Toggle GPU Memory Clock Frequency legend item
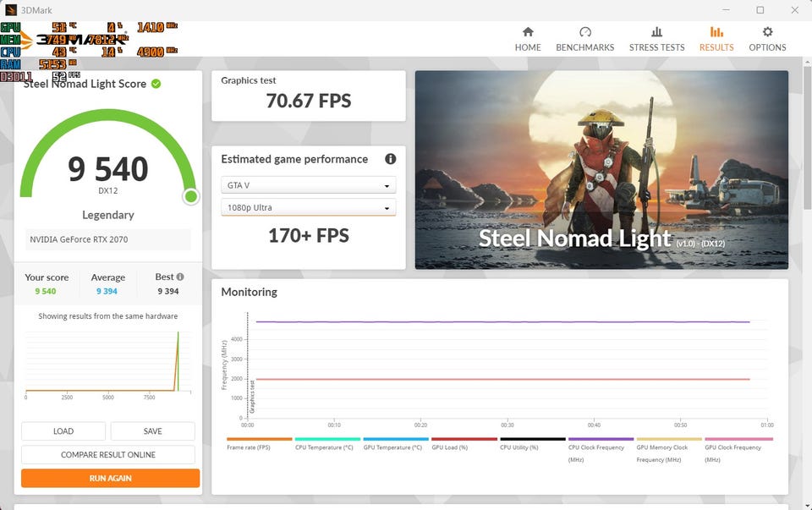 point(669,450)
